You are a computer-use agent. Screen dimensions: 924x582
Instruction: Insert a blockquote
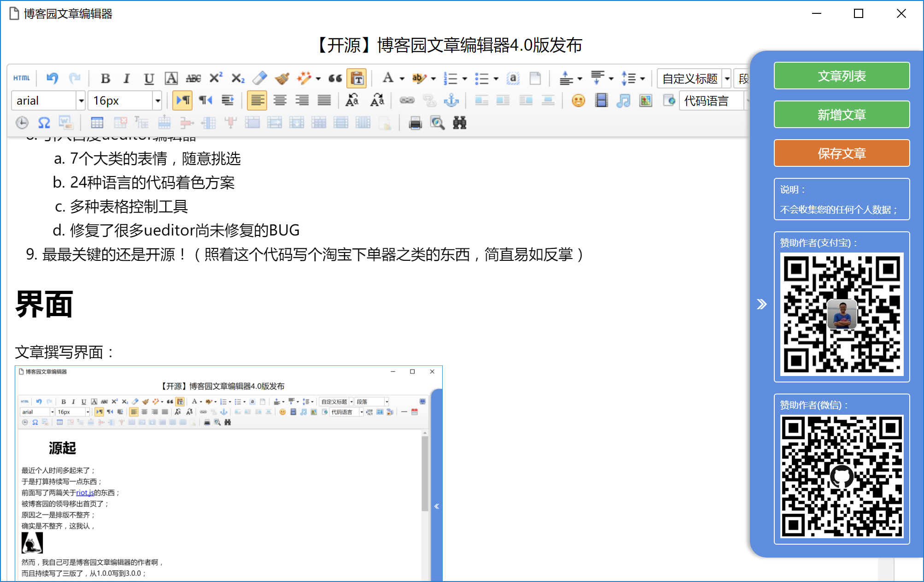335,78
